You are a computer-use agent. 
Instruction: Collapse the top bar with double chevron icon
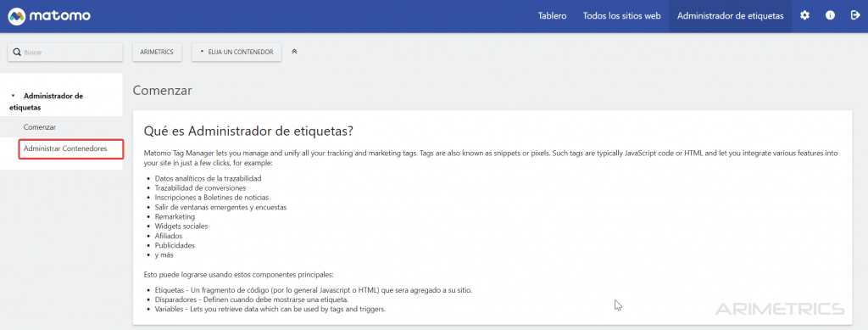pos(294,52)
